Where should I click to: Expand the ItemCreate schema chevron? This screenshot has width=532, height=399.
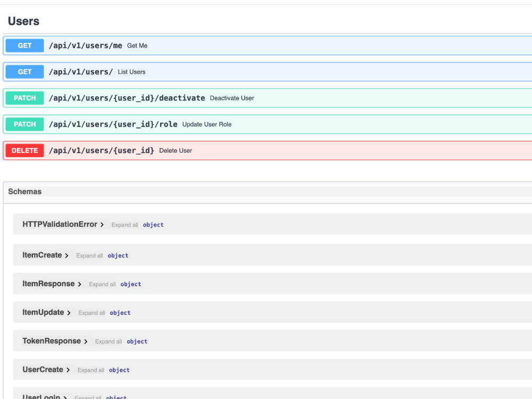click(x=66, y=255)
